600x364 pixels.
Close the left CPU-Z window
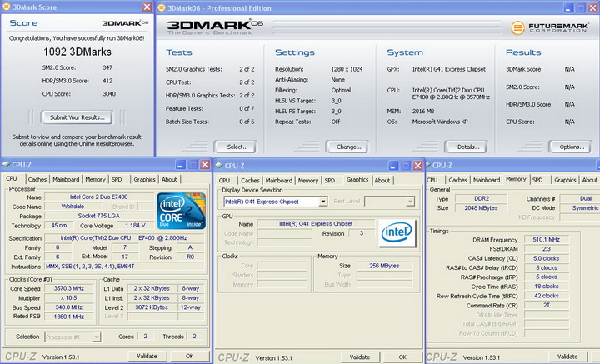coord(205,165)
